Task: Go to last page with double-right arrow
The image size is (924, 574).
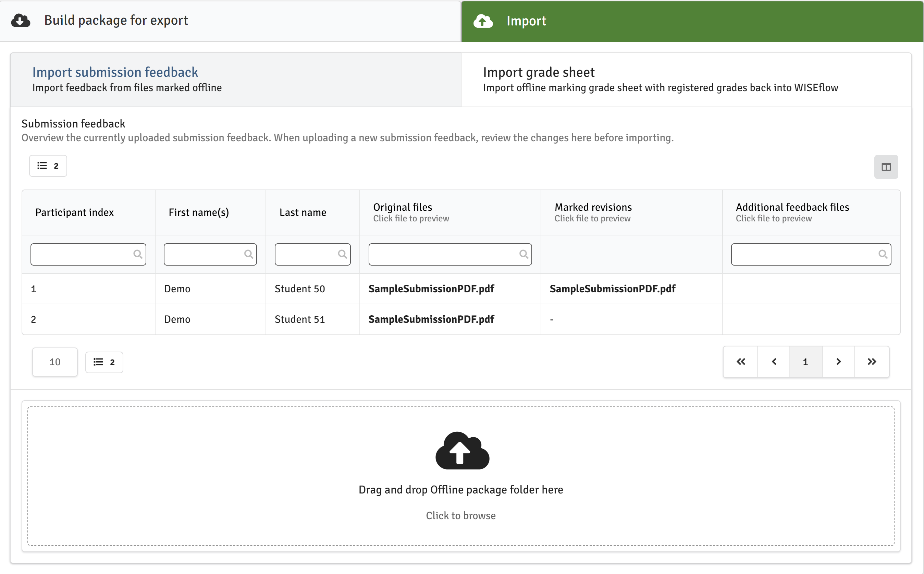Action: point(872,362)
